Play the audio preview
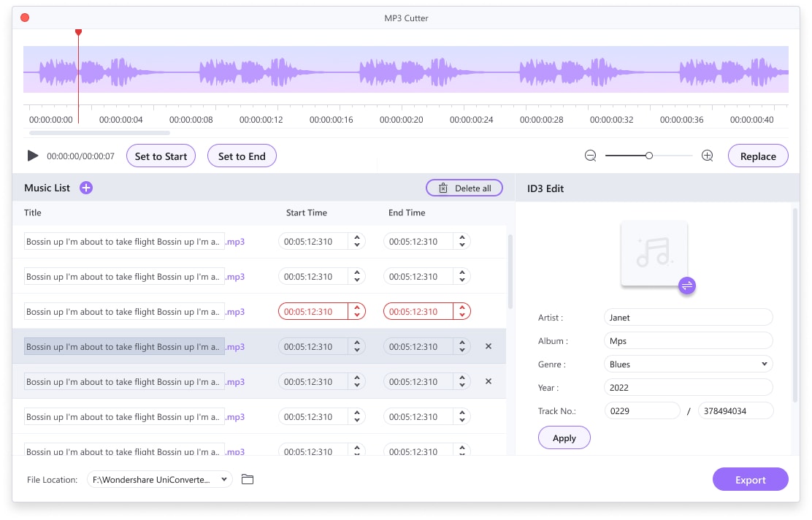Image resolution: width=812 pixels, height=520 pixels. 33,156
